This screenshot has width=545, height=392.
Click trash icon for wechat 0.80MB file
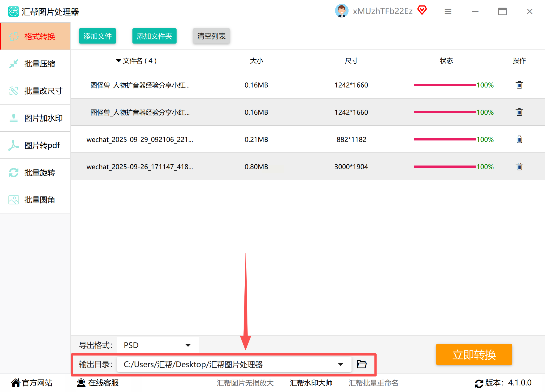click(519, 167)
